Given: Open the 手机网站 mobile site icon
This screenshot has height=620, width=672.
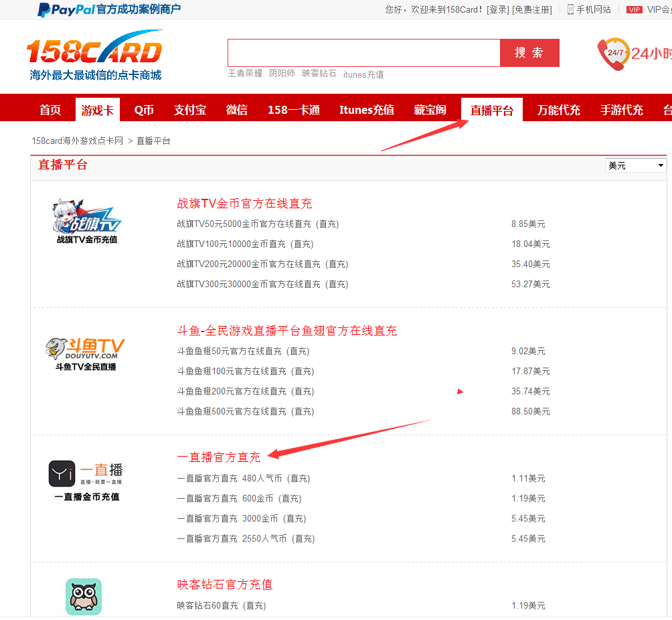Looking at the screenshot, I should tap(570, 9).
